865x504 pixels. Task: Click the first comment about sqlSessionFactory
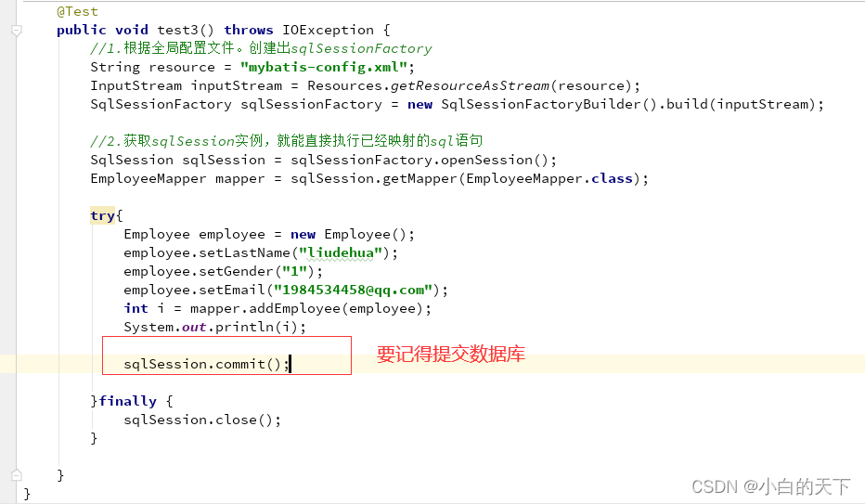(261, 48)
